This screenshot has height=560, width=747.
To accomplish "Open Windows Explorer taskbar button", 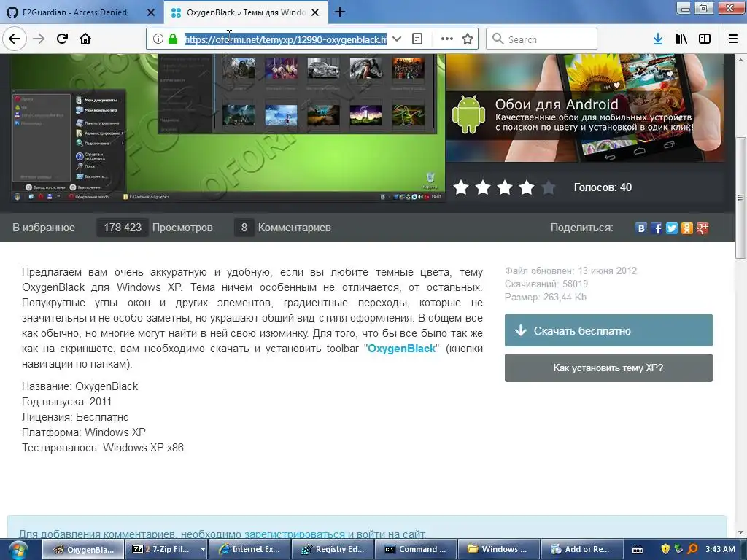I will pyautogui.click(x=499, y=549).
